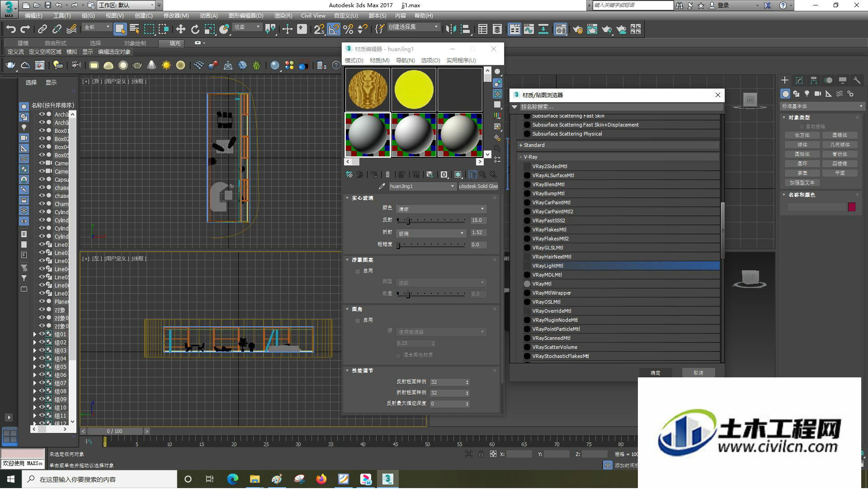Click the 确定 button in browser dialog
Screen dimensions: 868x489
click(x=656, y=373)
